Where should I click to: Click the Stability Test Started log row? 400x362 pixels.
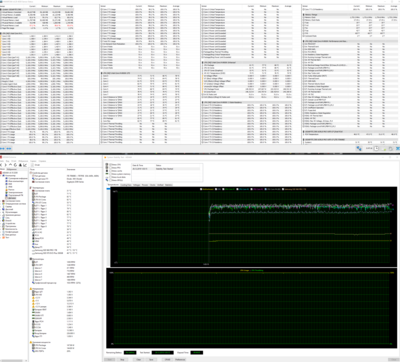[x=166, y=169]
